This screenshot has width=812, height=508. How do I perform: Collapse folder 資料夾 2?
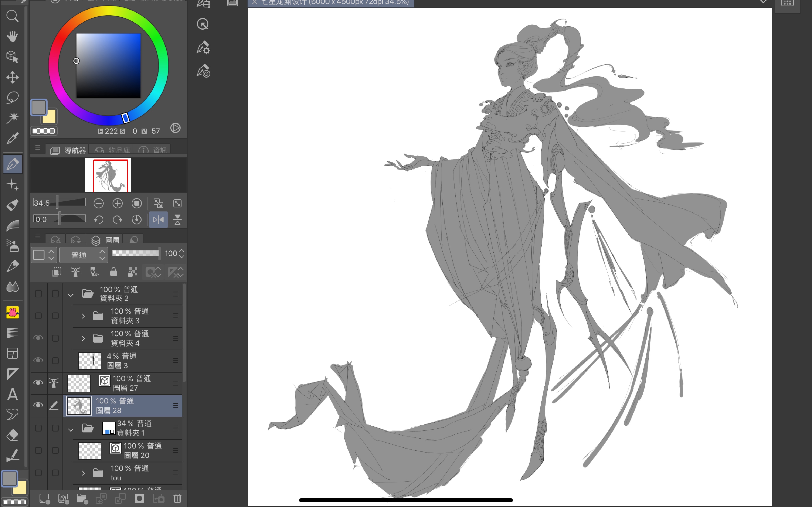(x=71, y=295)
